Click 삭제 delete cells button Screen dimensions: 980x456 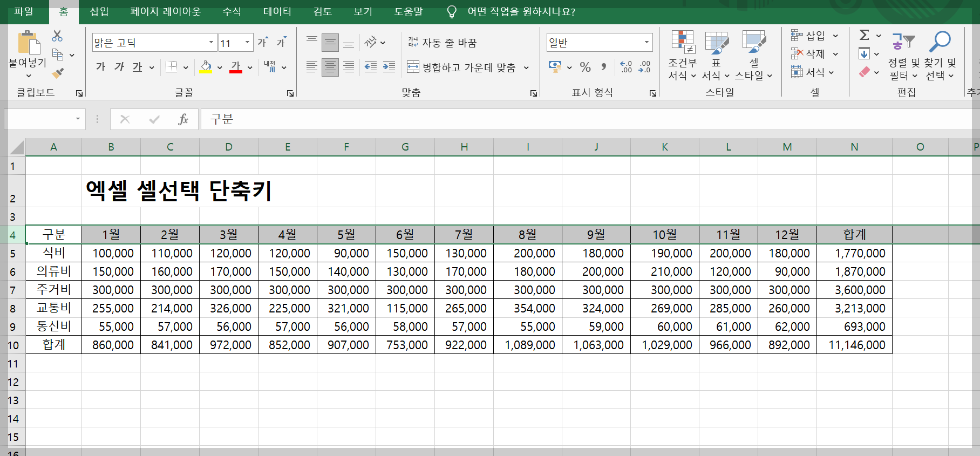814,54
